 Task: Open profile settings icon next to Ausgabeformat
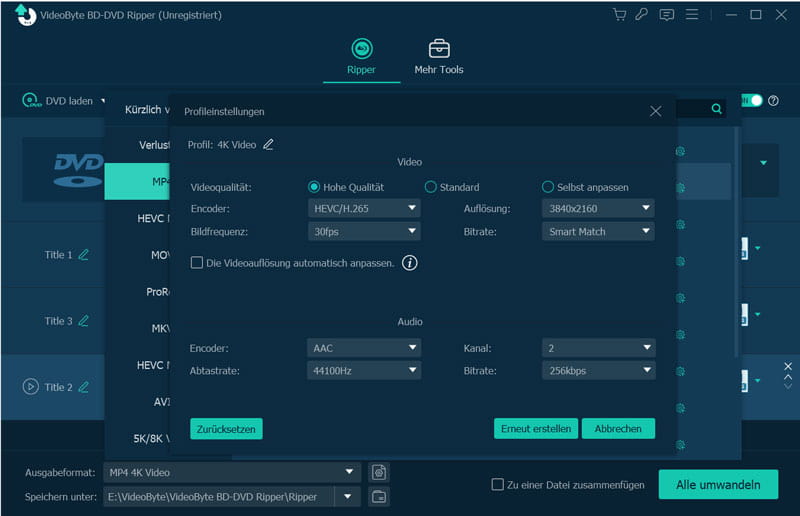[379, 473]
